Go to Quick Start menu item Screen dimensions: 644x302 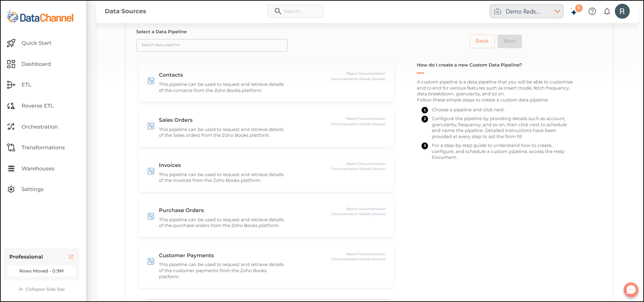point(36,43)
